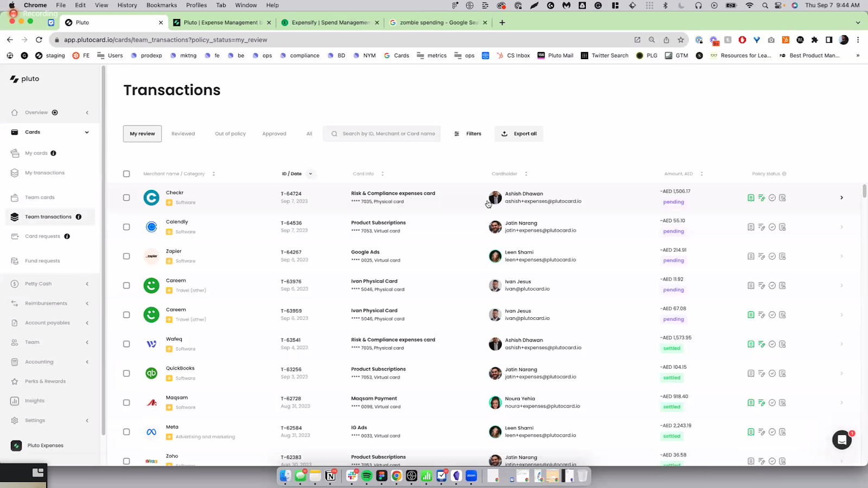
Task: Click the memo edit icon in the Wafeq row
Action: 762,344
